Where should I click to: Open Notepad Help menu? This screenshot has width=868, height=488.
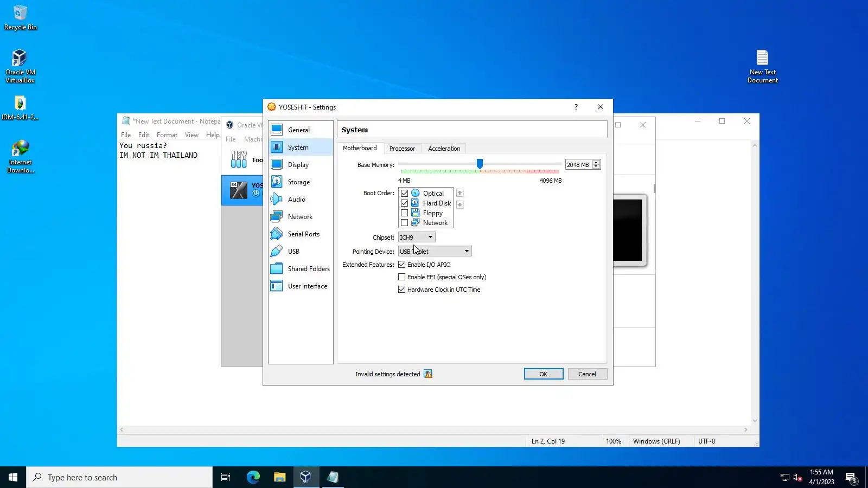click(213, 135)
